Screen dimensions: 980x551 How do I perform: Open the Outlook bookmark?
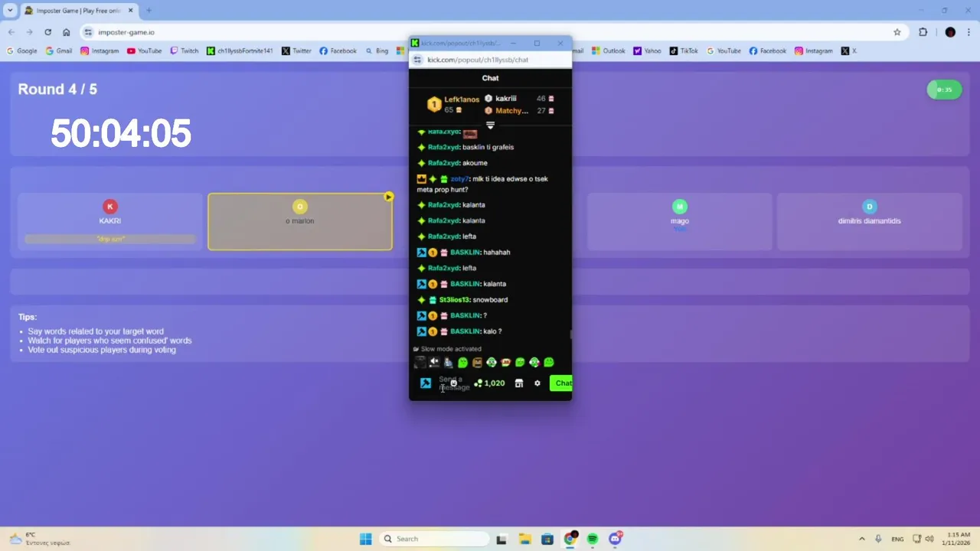[609, 51]
